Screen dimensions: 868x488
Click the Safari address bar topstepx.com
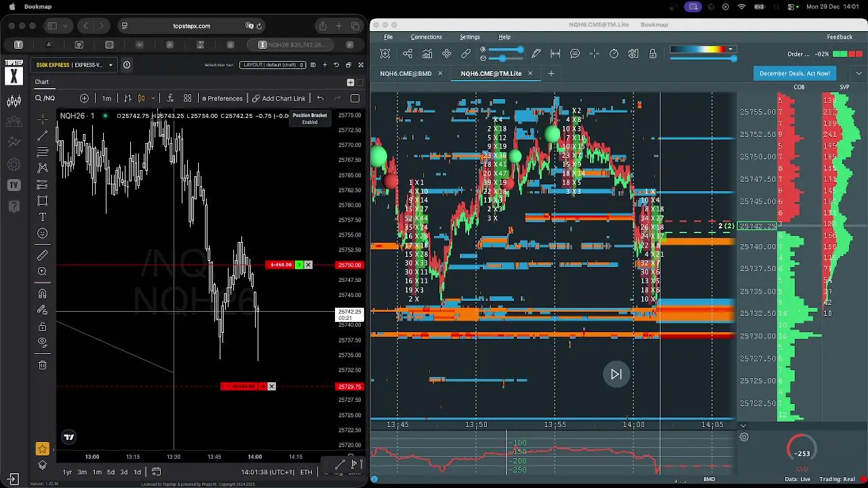pyautogui.click(x=191, y=26)
